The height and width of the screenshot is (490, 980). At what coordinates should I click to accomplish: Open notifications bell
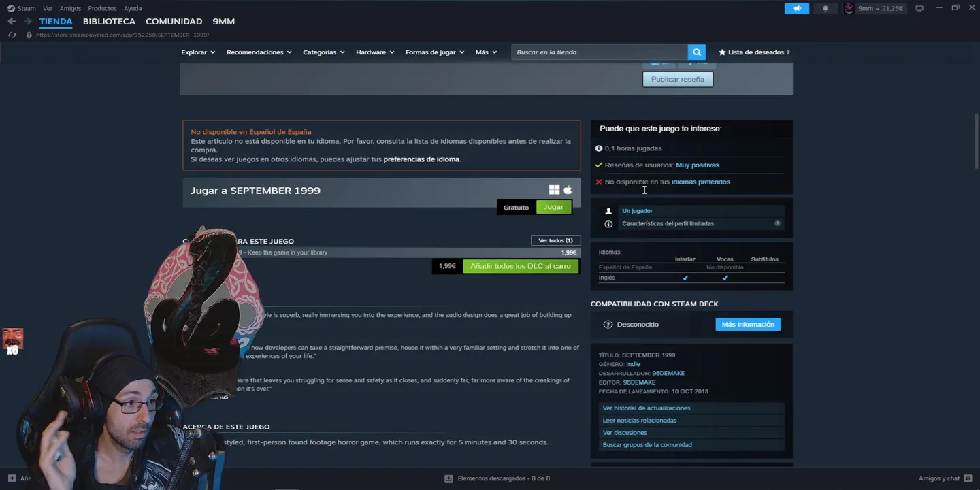click(x=826, y=8)
